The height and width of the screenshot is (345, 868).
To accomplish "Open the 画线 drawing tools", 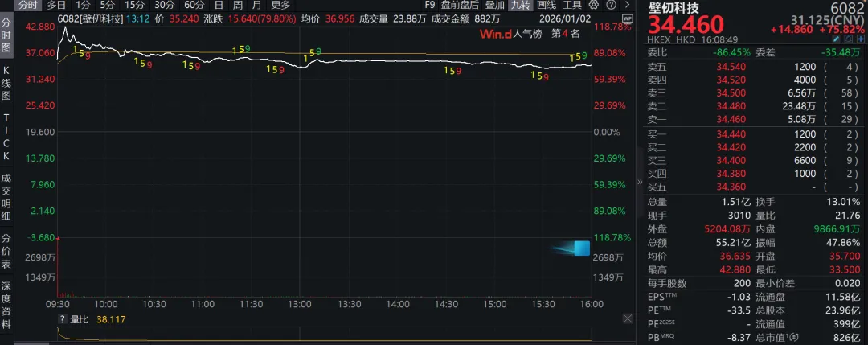I will point(547,5).
